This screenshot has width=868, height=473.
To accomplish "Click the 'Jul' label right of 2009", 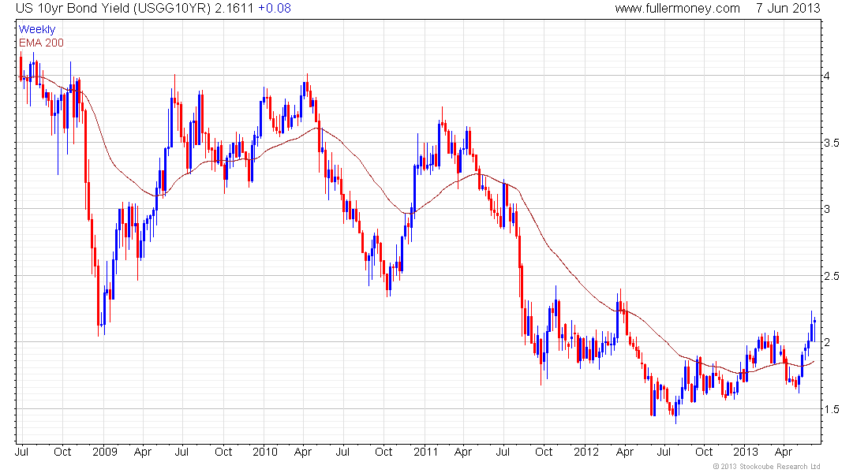I will pyautogui.click(x=181, y=452).
